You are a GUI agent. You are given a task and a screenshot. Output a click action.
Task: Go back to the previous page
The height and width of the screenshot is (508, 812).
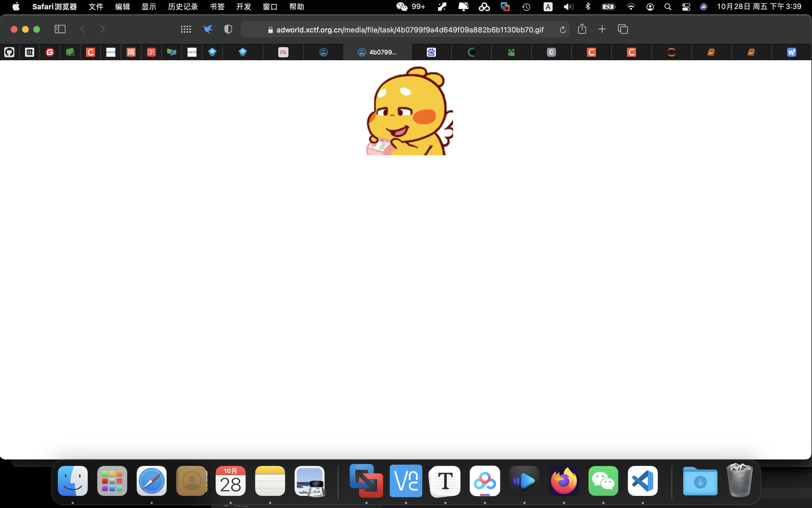[x=83, y=29]
